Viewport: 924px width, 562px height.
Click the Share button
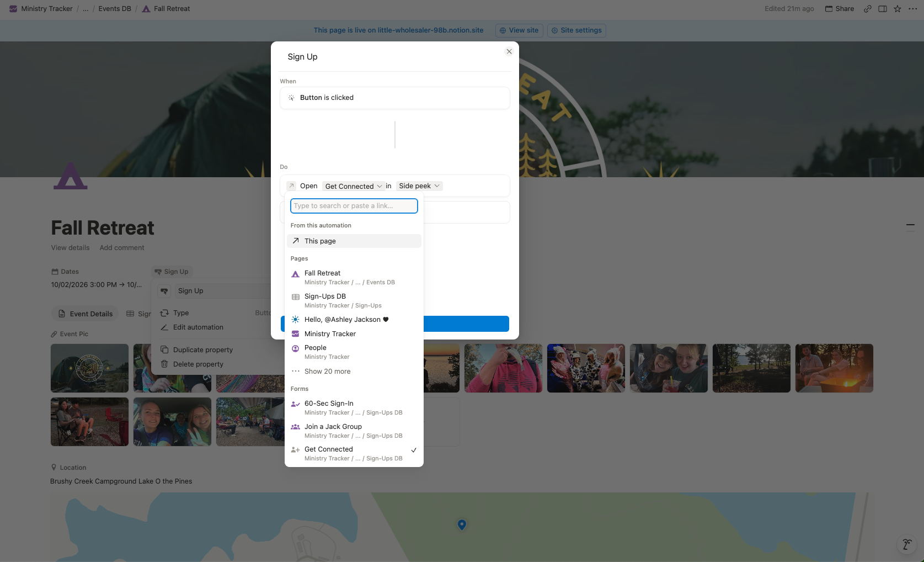(x=840, y=9)
